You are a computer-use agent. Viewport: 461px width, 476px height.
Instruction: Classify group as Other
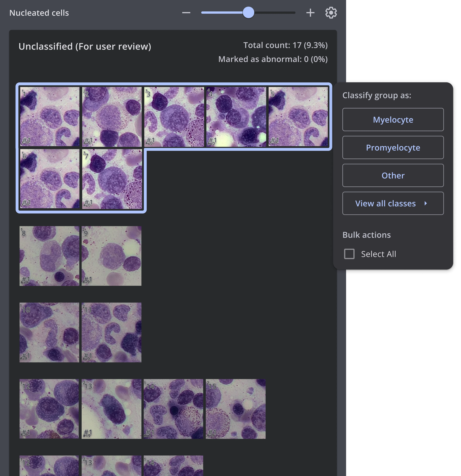coord(393,175)
